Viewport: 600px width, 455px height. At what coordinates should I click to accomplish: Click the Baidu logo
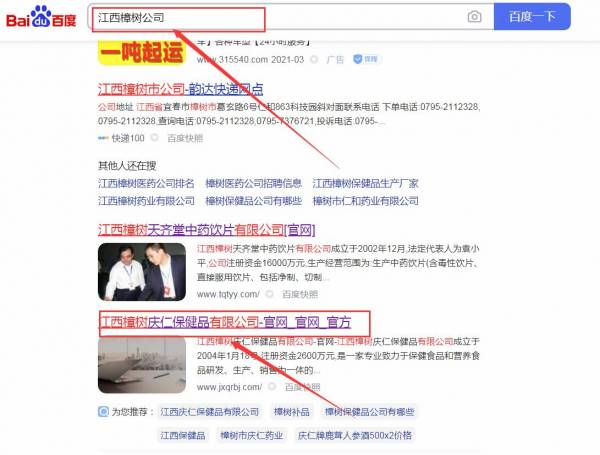coord(41,16)
